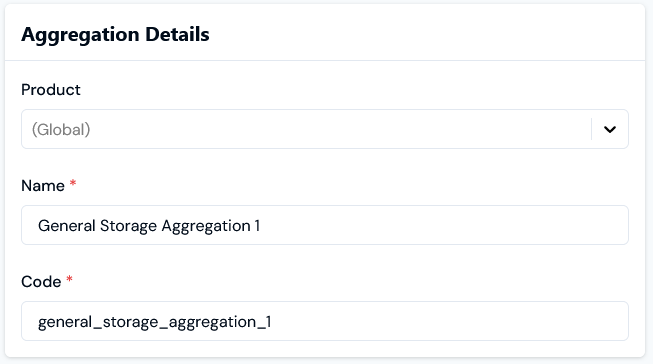Click the red asterisk beside Code
Screen dimensions: 653x364
click(x=70, y=279)
